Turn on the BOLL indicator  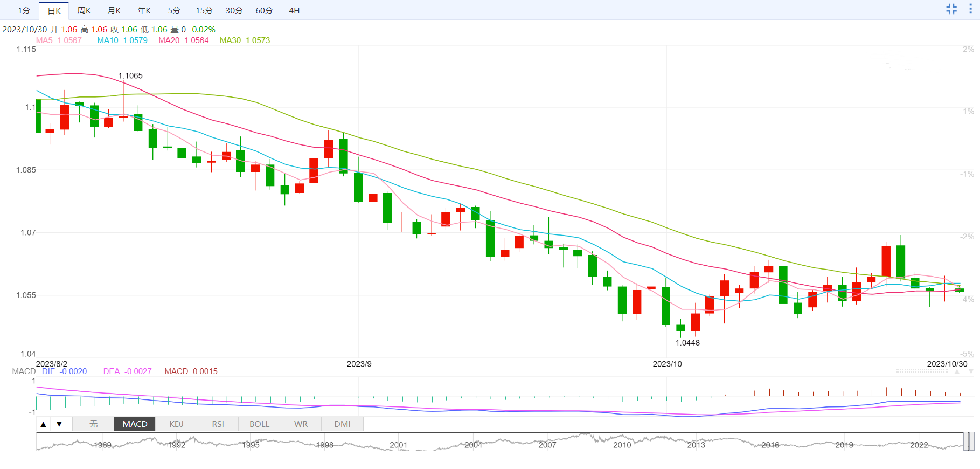tap(259, 424)
